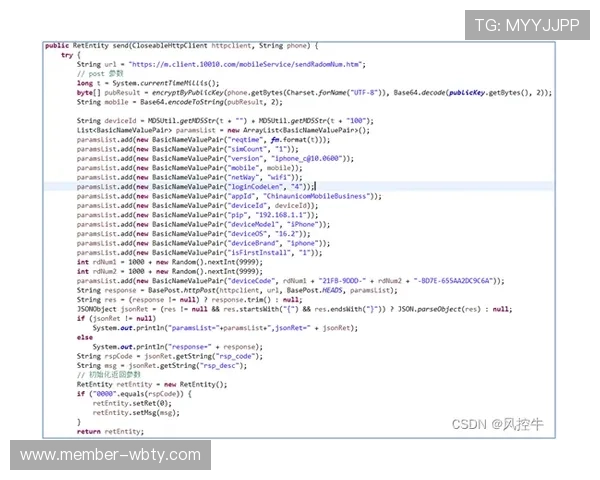Click the TG: MYYJJPP banner

[525, 25]
